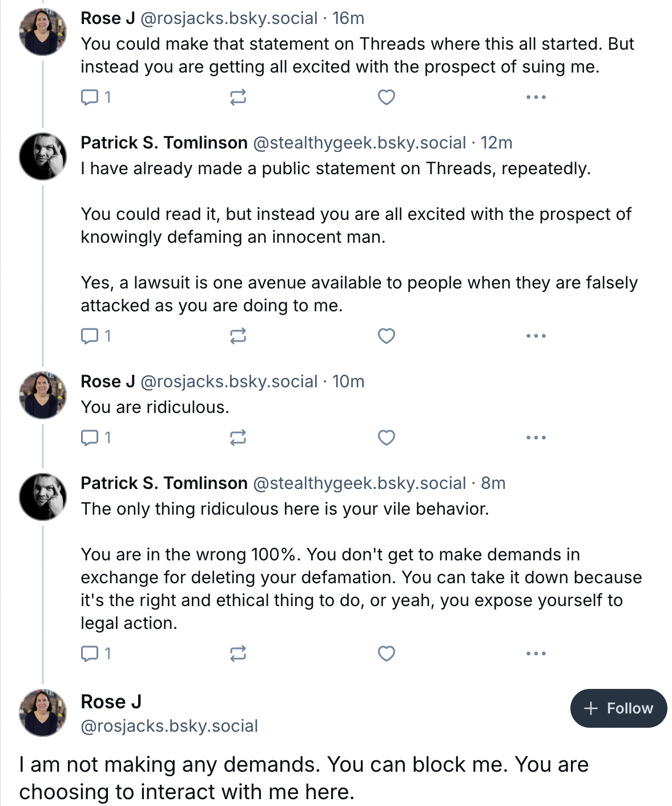Reply to Patrick's 8m vile behavior post
The width and height of the screenshot is (672, 806).
point(96,653)
